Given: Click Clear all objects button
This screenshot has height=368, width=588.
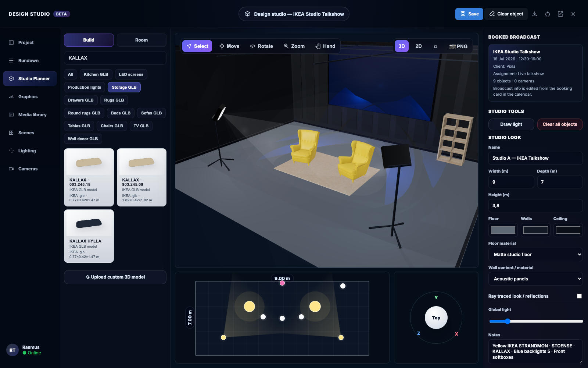Looking at the screenshot, I should (560, 124).
